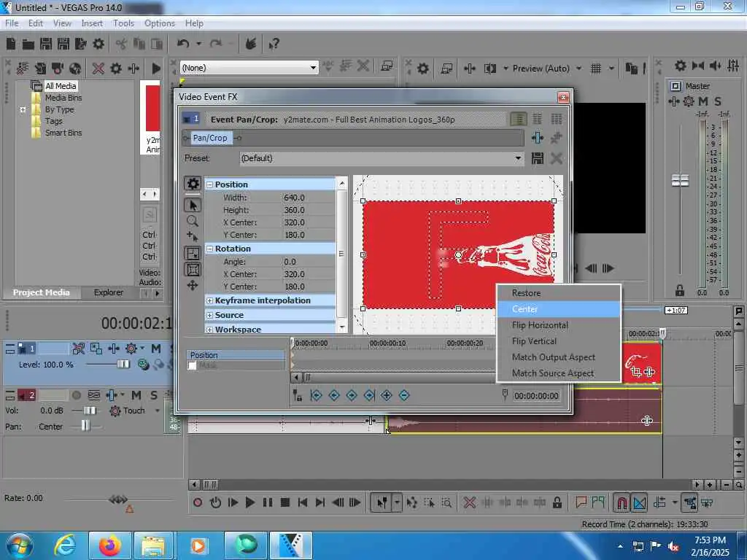This screenshot has height=560, width=747.
Task: Click Undo arrow in main toolbar
Action: pyautogui.click(x=183, y=44)
